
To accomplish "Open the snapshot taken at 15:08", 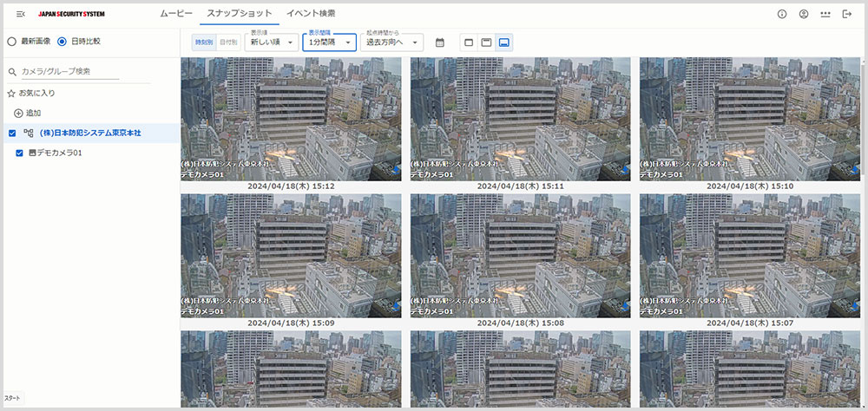I will [520, 256].
